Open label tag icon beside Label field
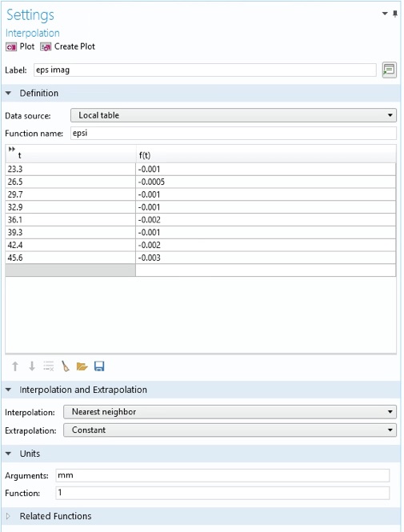Viewport: 404px width, 532px height. click(x=389, y=70)
